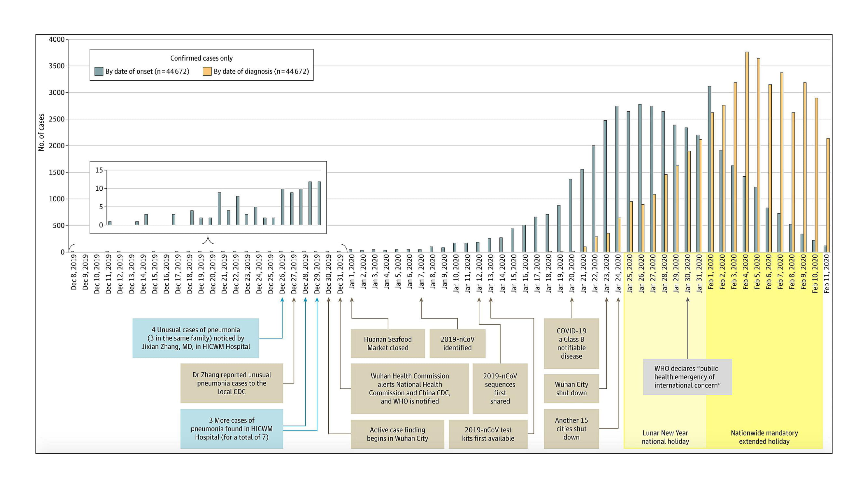Click the 'Confirmed cases only' legend title
This screenshot has width=868, height=488.
[x=201, y=58]
